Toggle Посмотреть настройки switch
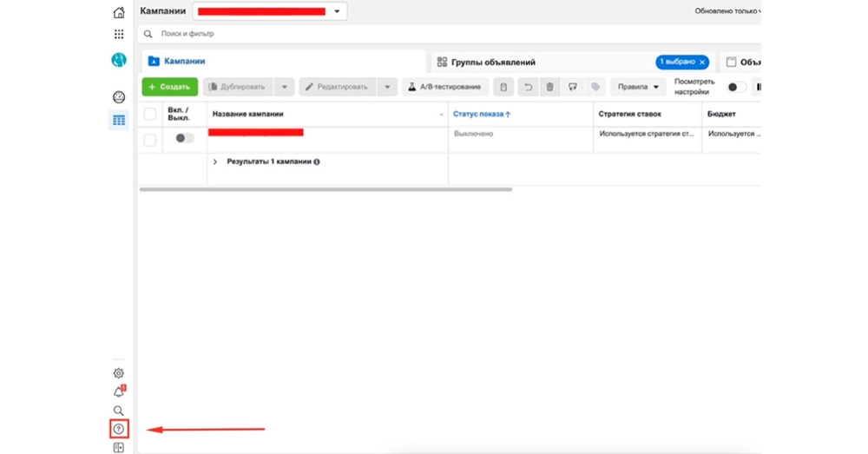This screenshot has height=454, width=868. click(x=736, y=87)
